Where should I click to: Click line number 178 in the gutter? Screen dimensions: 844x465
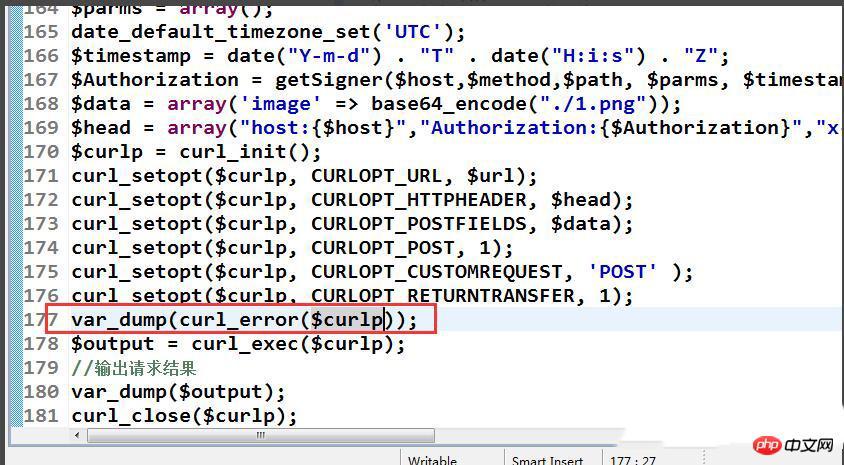41,343
